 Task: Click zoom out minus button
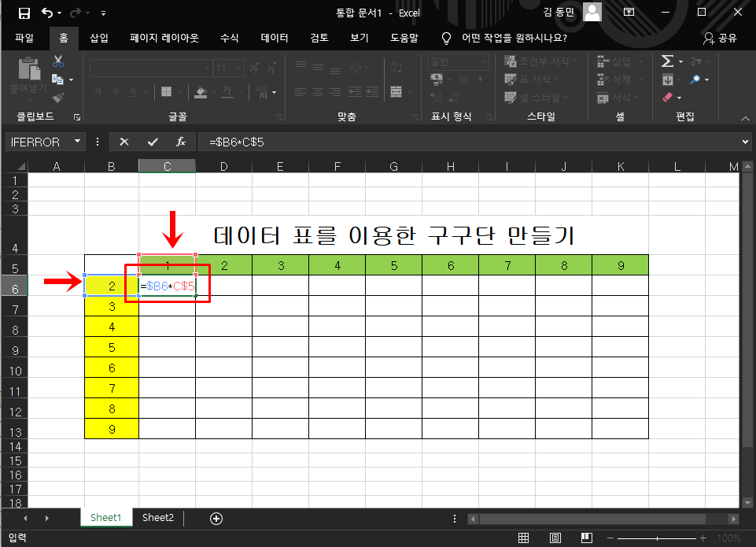tap(610, 538)
